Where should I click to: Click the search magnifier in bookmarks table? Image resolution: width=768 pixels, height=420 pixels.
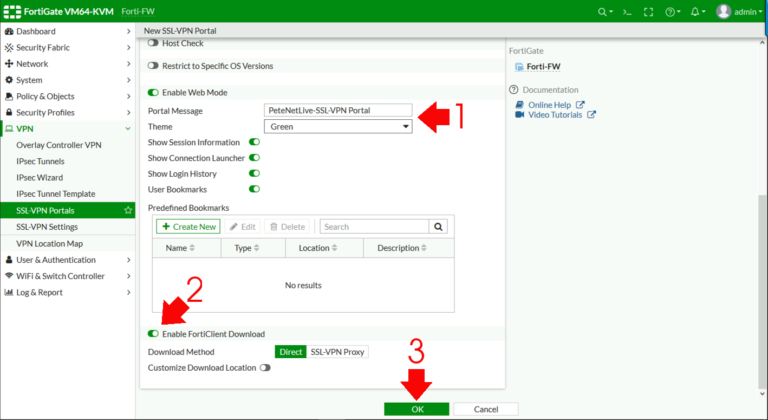point(438,226)
